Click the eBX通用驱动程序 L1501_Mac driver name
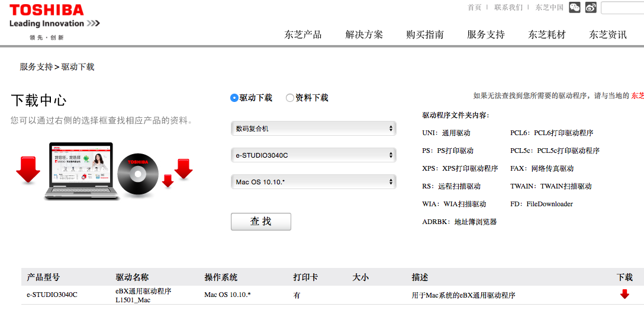The image size is (644, 310). [x=143, y=295]
